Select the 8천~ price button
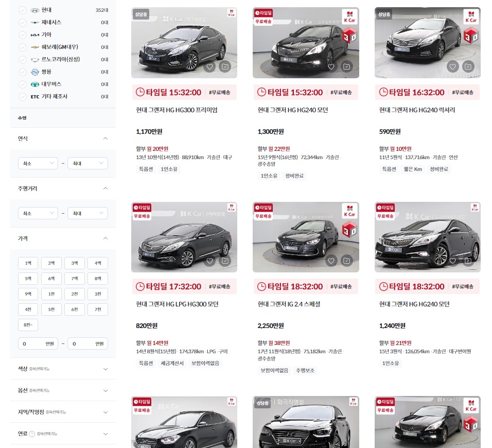Viewport: 492px width, 448px height. (28, 325)
